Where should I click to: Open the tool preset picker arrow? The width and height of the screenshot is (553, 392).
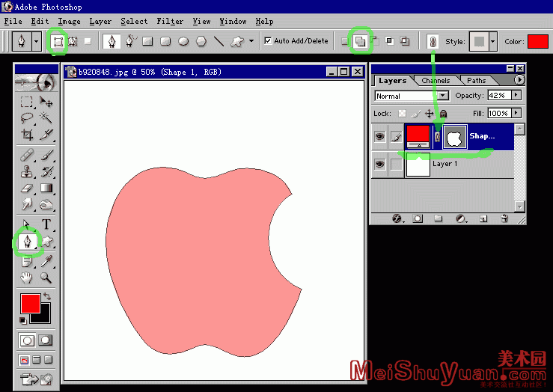pos(37,41)
